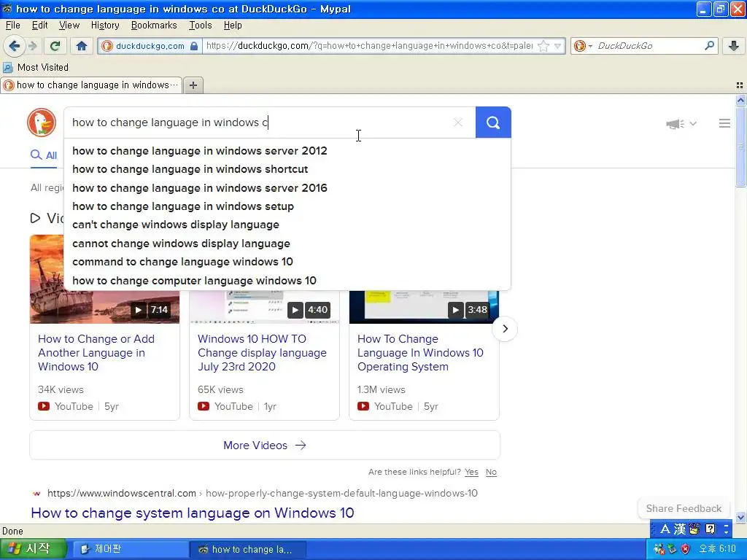Reload the page with Refresh icon
The image size is (747, 560).
pyautogui.click(x=55, y=46)
